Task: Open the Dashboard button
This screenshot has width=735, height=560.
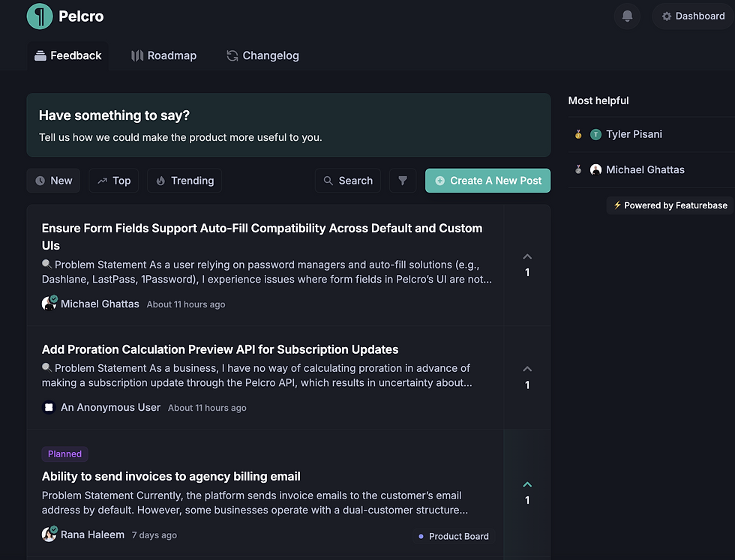Action: [x=693, y=16]
